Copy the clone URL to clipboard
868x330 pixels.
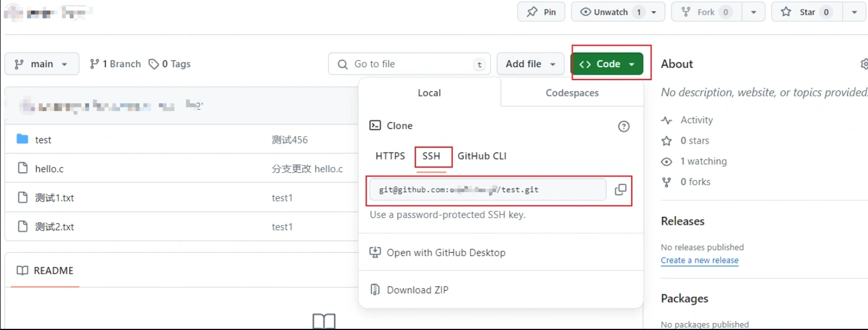pyautogui.click(x=621, y=190)
